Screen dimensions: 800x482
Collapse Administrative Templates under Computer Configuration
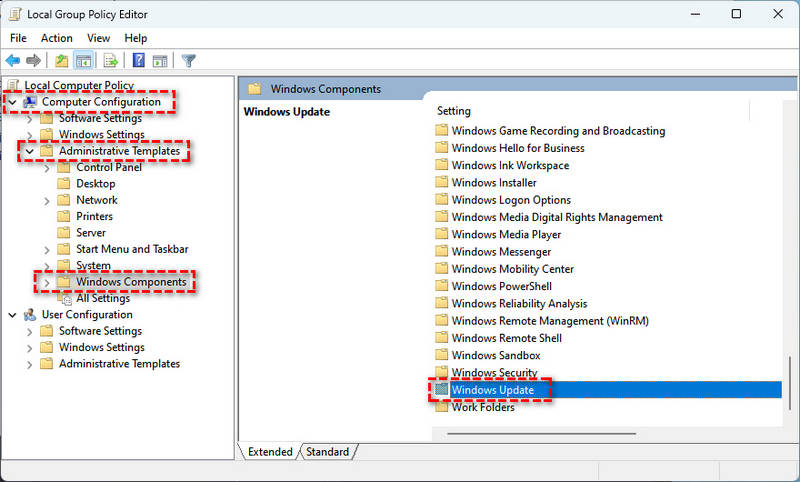click(x=30, y=151)
